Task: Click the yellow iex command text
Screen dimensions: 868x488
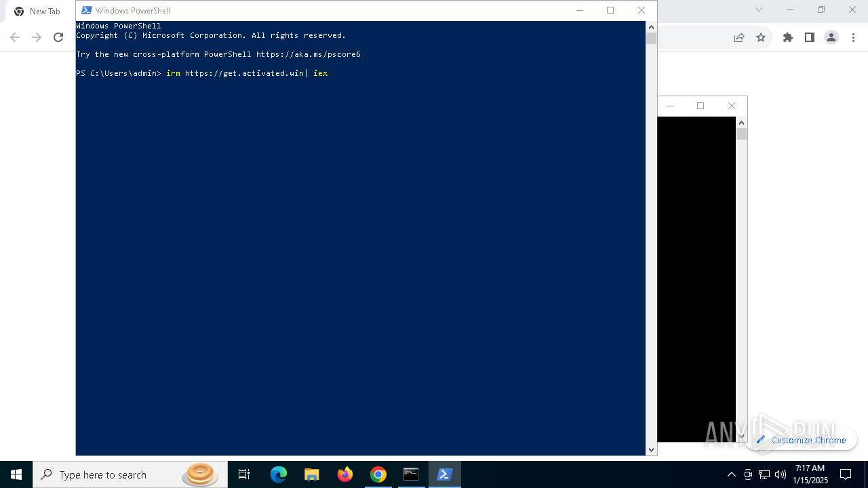Action: [x=320, y=73]
